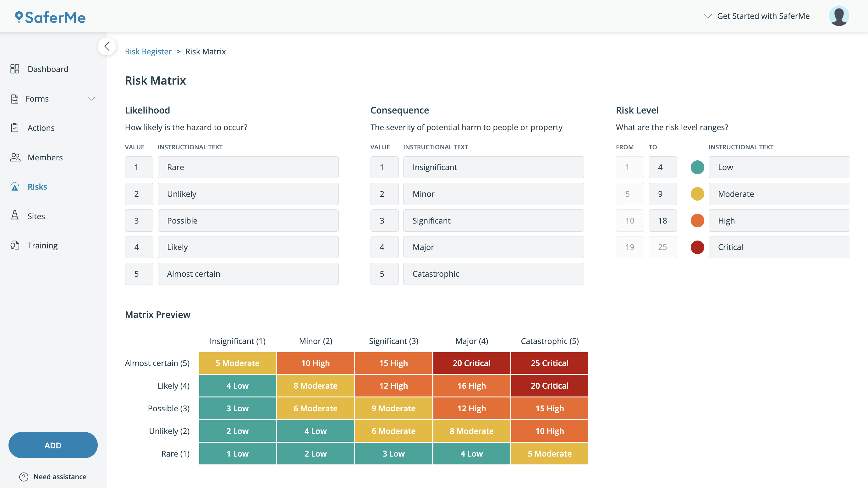Click the Need assistance help icon
Screen dimensions: 868x488
(24, 477)
